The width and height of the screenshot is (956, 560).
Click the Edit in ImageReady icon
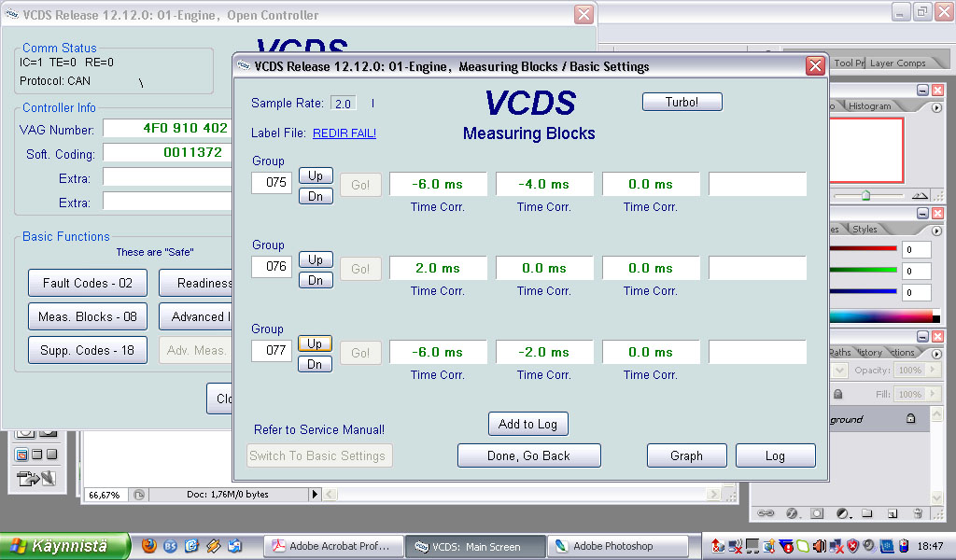[35, 479]
